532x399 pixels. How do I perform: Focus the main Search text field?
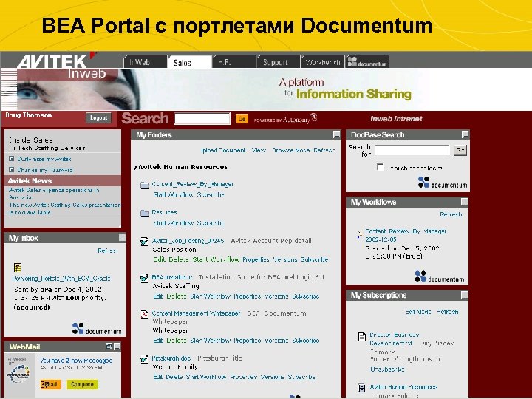202,119
